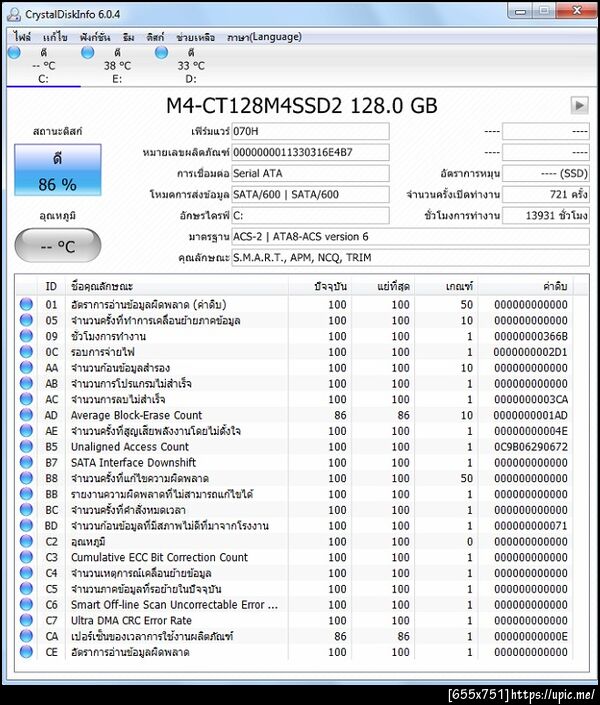Click status orb of attribute 01 row
The image size is (600, 705).
click(x=26, y=304)
